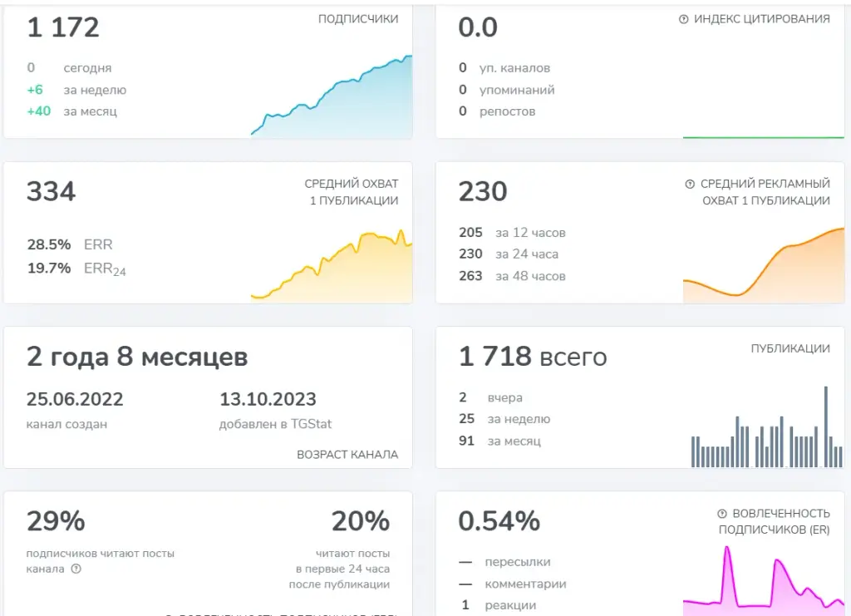Screen dimensions: 851x616
Task: Click the subscriber count 1 172
Action: 63,27
